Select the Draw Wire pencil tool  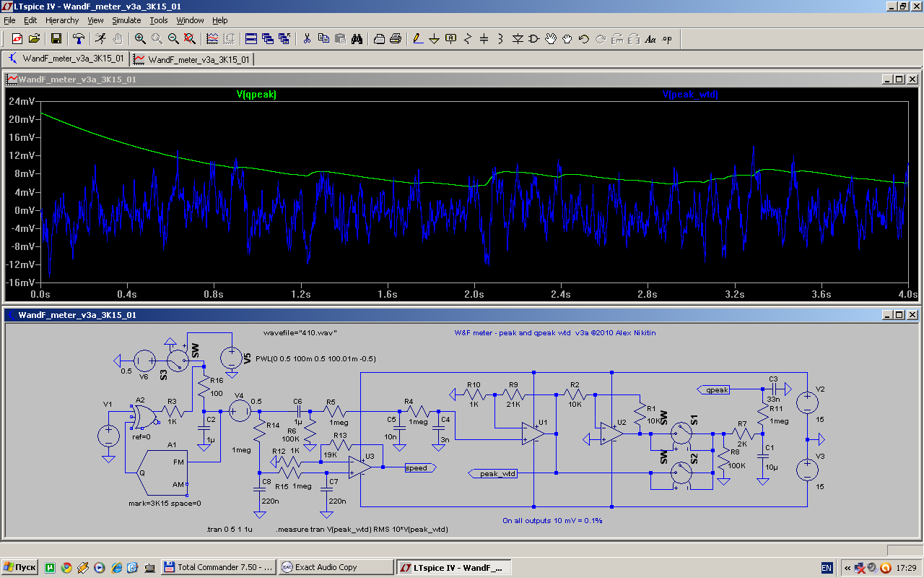[417, 39]
